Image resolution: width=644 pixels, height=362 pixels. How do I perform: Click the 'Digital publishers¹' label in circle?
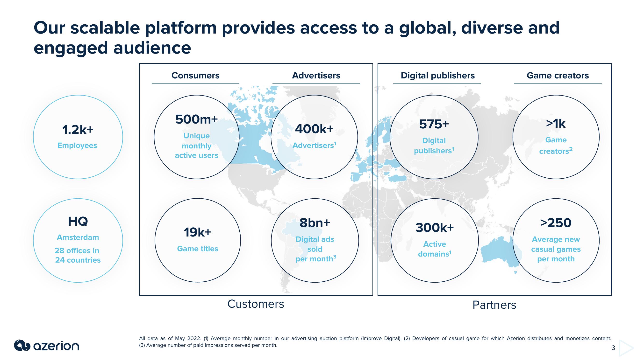tap(434, 146)
